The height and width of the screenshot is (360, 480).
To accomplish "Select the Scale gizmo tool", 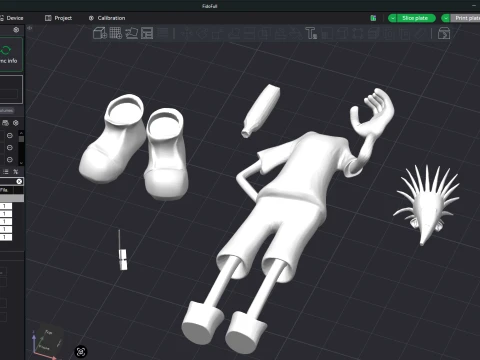I will coord(218,33).
